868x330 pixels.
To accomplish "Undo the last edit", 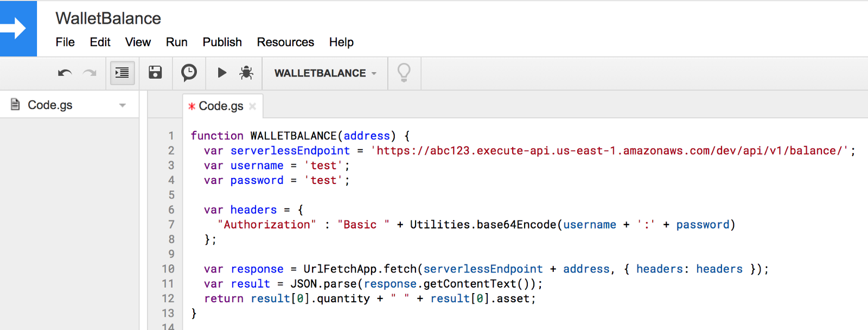I will [x=65, y=73].
